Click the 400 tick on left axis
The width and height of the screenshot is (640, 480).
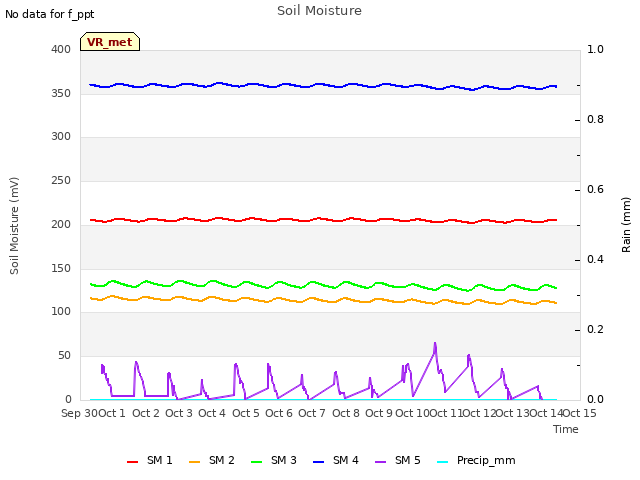61,49
